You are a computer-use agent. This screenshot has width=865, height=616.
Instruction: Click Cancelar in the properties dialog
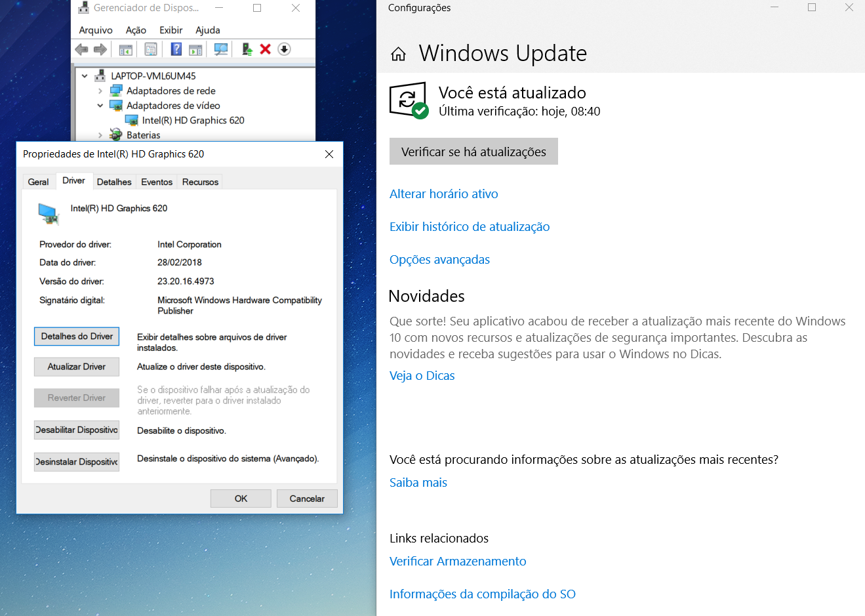[307, 499]
